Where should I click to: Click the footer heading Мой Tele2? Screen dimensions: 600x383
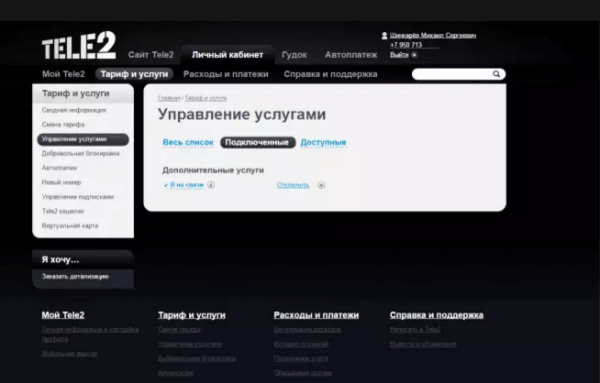(x=63, y=315)
